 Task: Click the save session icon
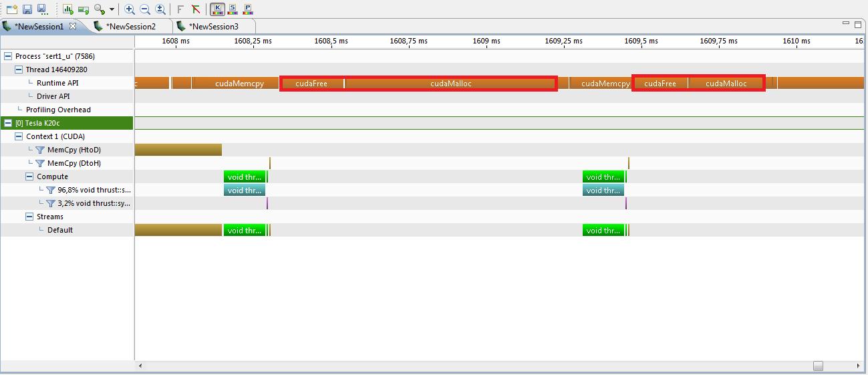(27, 9)
